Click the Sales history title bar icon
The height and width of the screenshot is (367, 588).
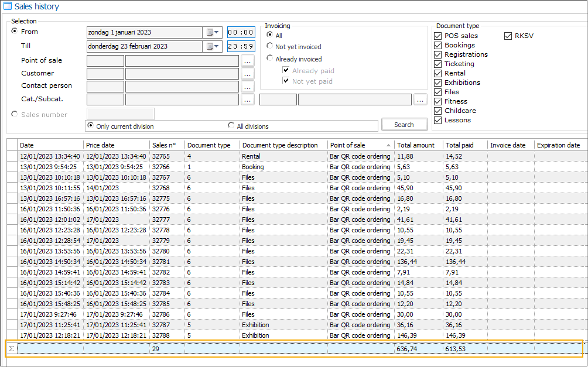pos(8,6)
